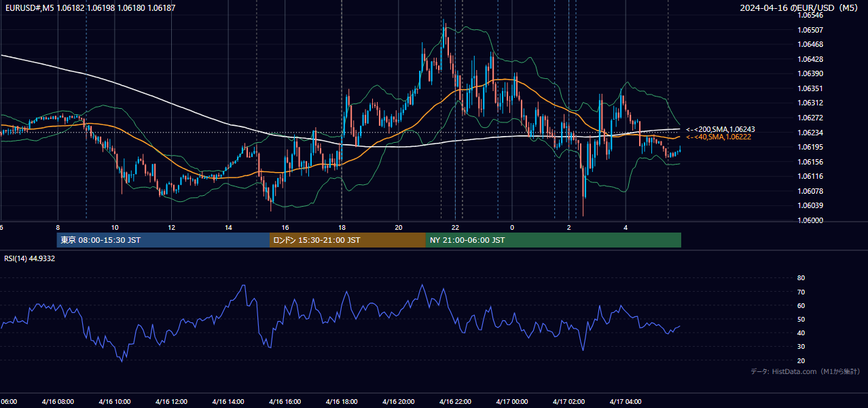Click RSI axis level 30

tap(801, 347)
